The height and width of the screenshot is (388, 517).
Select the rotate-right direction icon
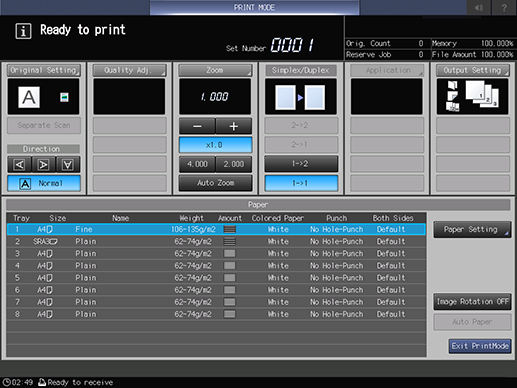click(x=44, y=164)
